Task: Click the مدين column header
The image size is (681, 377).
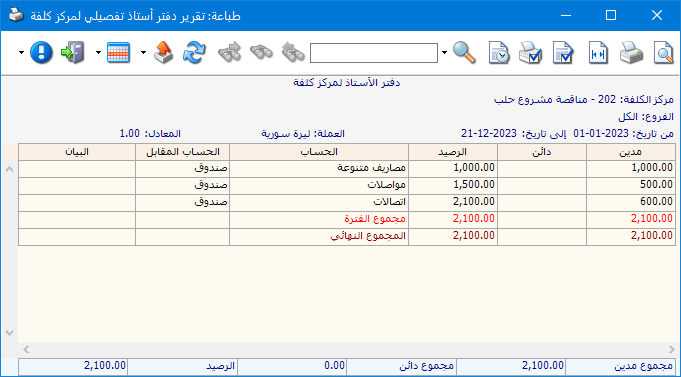Action: pos(631,152)
